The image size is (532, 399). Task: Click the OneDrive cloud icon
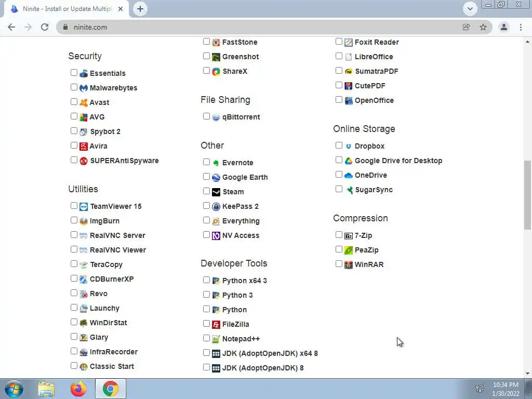pyautogui.click(x=349, y=176)
